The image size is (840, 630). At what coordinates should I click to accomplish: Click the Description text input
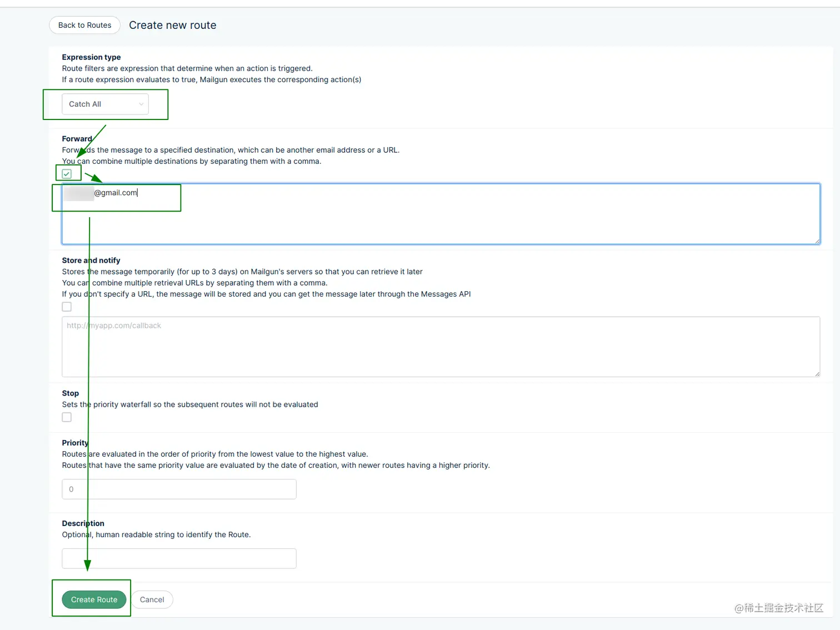pyautogui.click(x=179, y=558)
